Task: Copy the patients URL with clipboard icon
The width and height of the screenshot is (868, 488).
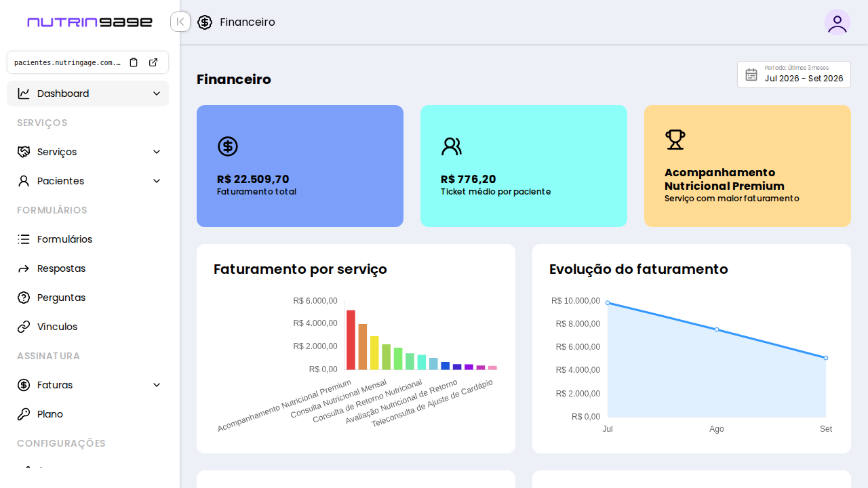Action: point(134,62)
